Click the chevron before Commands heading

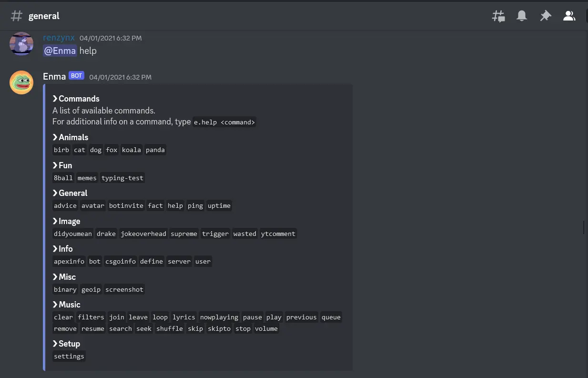55,99
